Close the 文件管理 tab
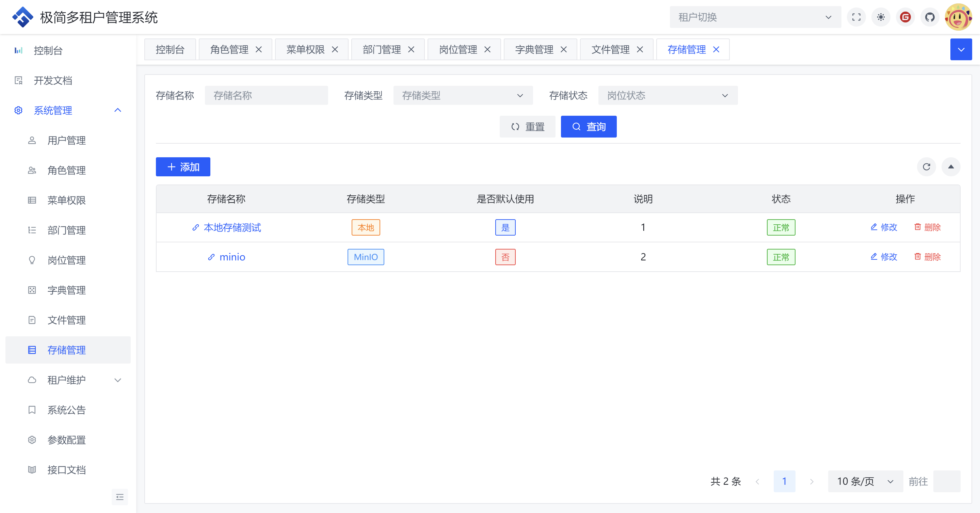This screenshot has height=513, width=980. (640, 49)
